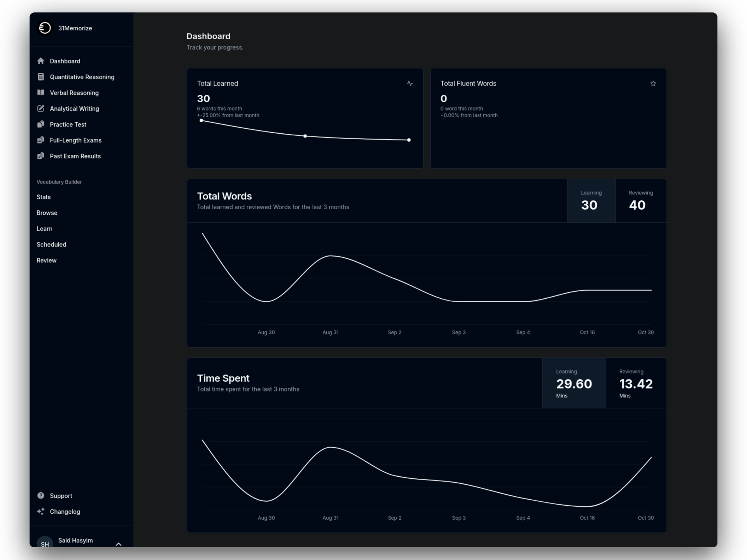Click the activity icon on Total Learned
The image size is (747, 560).
tap(410, 84)
